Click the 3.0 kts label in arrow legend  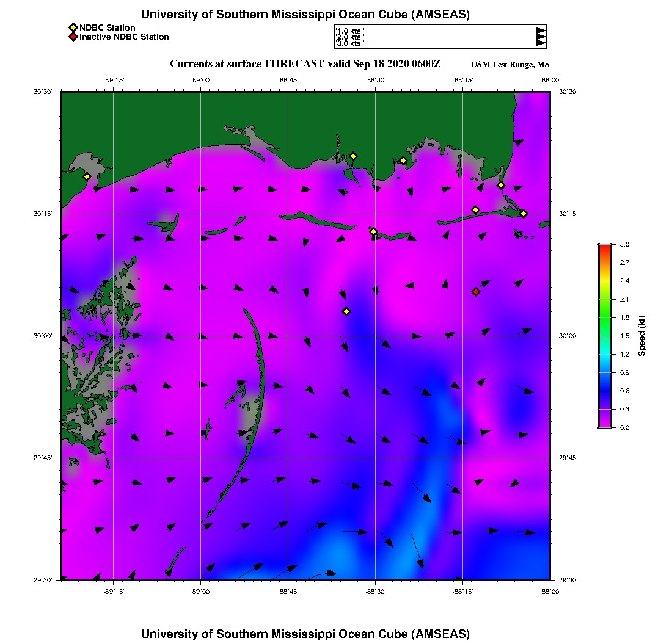[350, 43]
